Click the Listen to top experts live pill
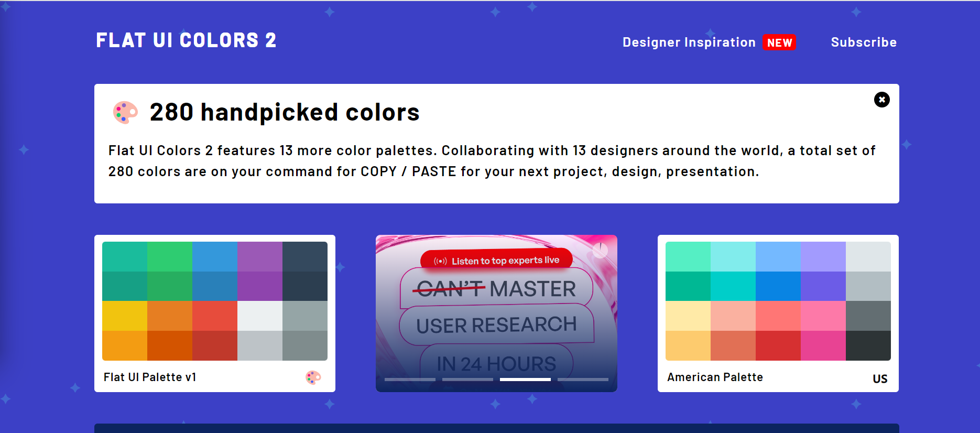Screen dimensions: 980x433 496,260
